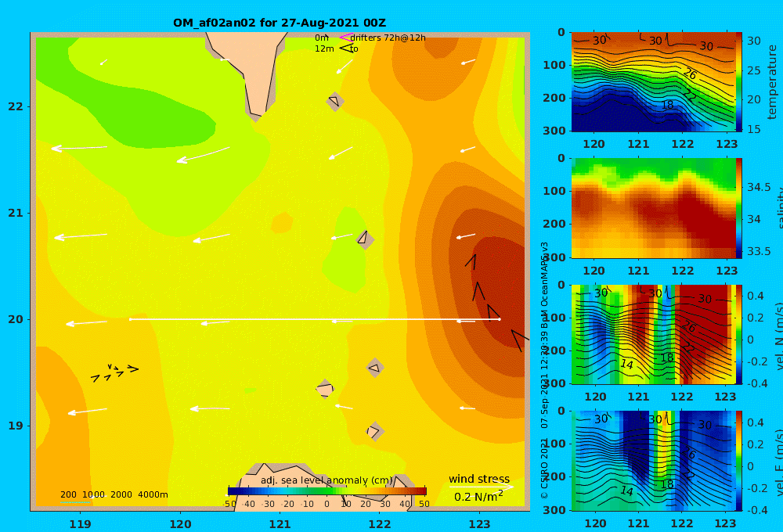Click the magenta drifter legend marker
This screenshot has width=783, height=532.
pyautogui.click(x=345, y=38)
